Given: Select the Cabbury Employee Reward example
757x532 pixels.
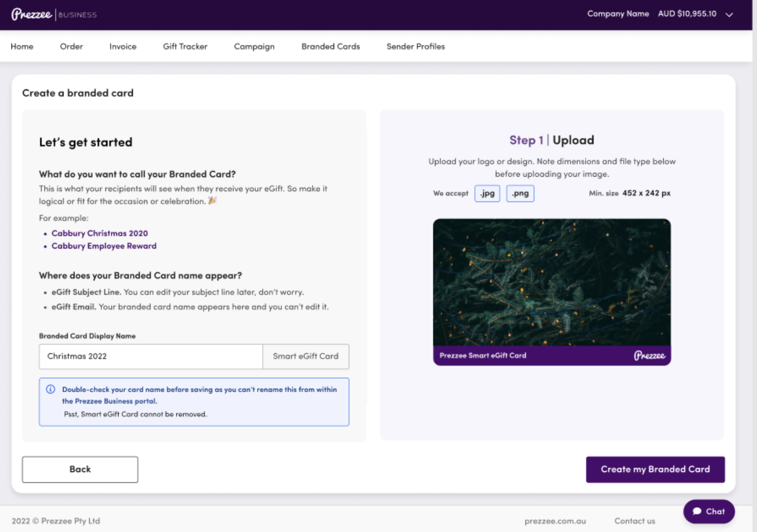Looking at the screenshot, I should (x=104, y=246).
